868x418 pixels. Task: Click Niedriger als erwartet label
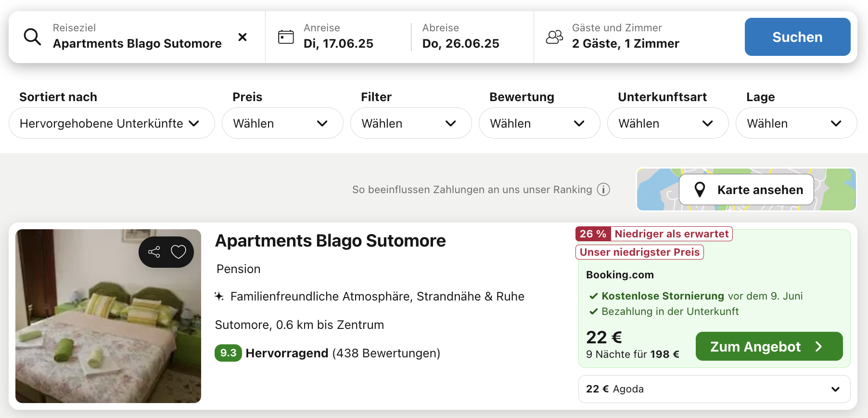click(x=672, y=234)
